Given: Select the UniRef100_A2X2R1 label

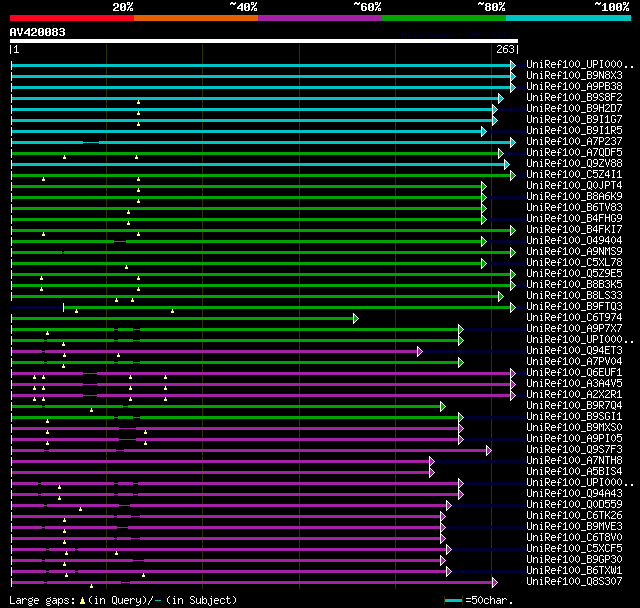Looking at the screenshot, I should point(574,395).
